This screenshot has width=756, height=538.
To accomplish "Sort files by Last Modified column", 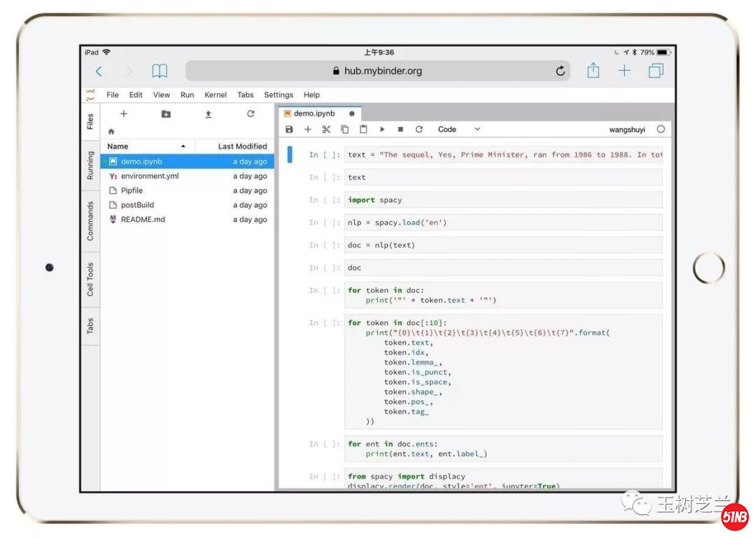I will [242, 146].
